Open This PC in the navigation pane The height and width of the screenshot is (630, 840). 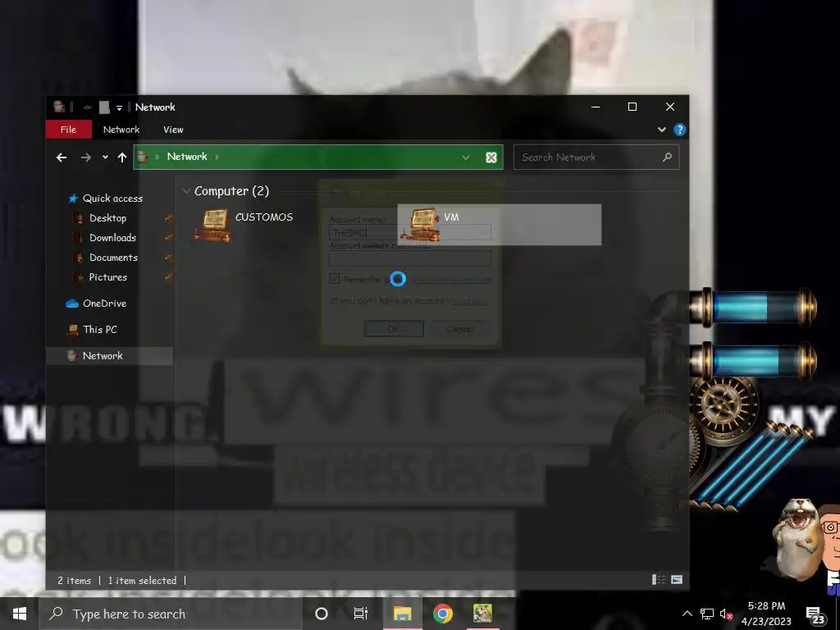[92, 330]
